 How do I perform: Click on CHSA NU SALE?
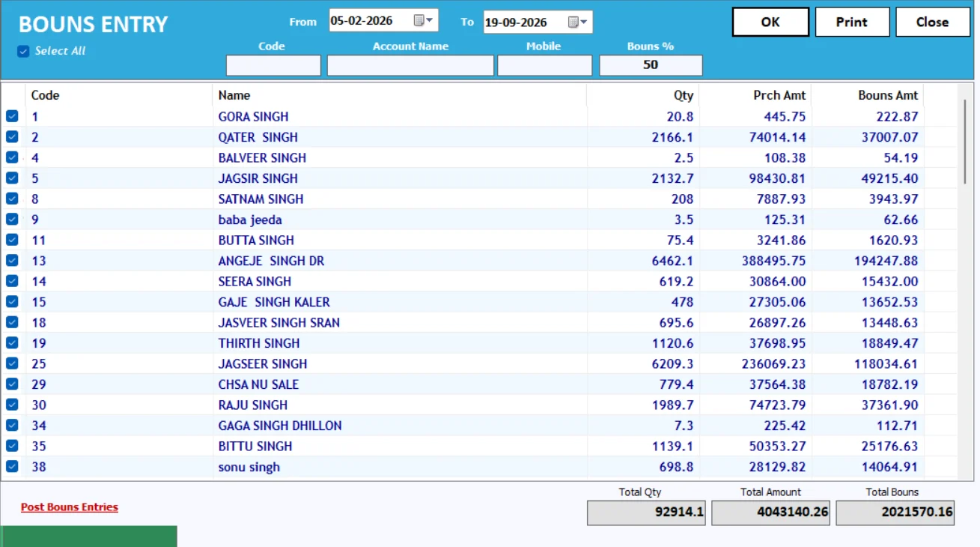(x=258, y=384)
